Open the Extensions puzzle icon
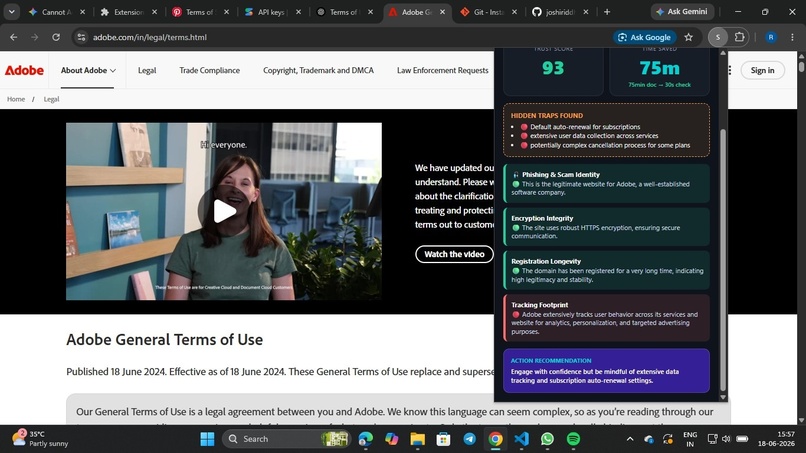Screen dimensions: 806x453 739,37
